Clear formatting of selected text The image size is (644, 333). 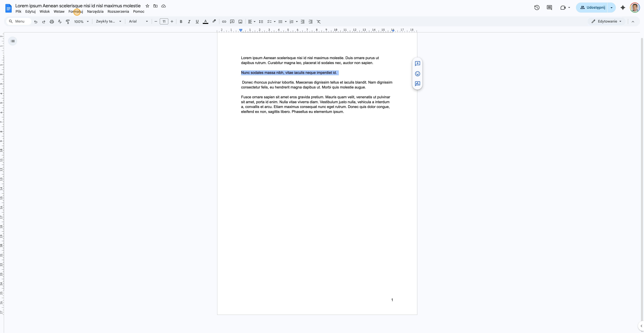click(319, 22)
